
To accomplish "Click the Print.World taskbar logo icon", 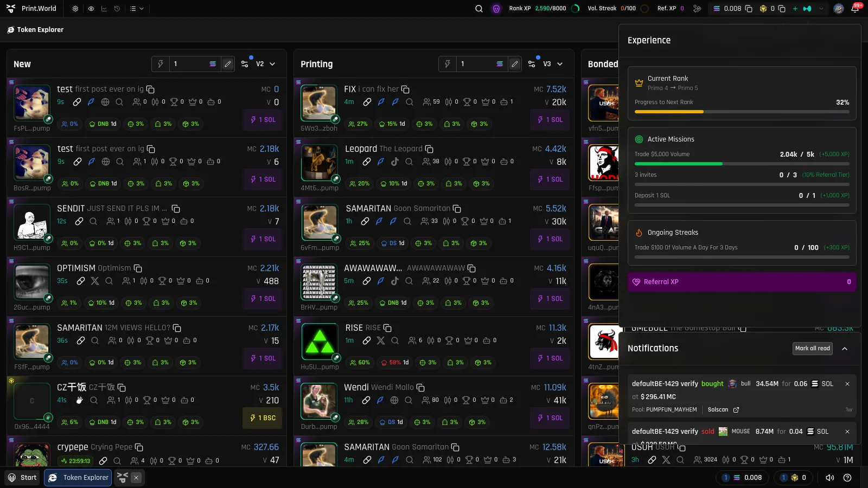I will pyautogui.click(x=123, y=478).
